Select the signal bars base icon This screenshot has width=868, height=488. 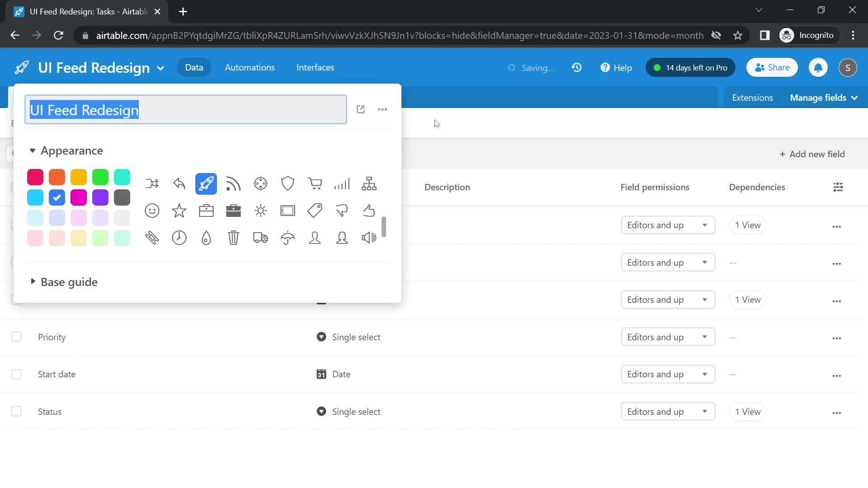(342, 184)
